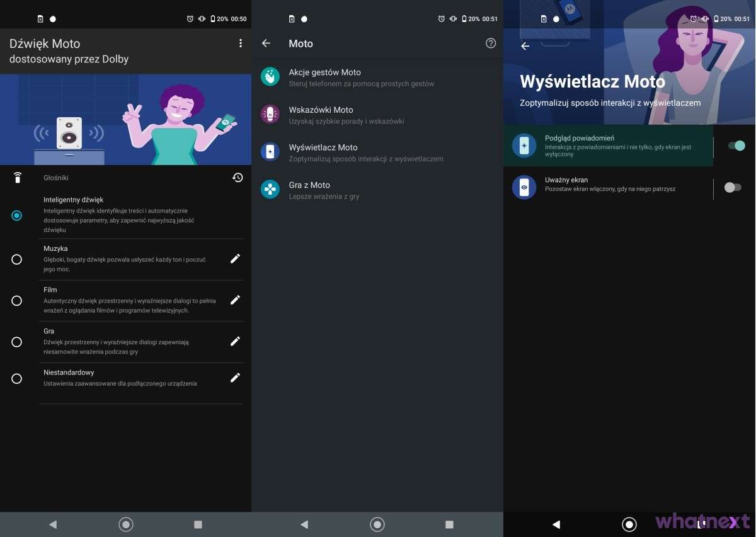
Task: Disable the Podgląd powiadomień toggle
Action: point(736,146)
